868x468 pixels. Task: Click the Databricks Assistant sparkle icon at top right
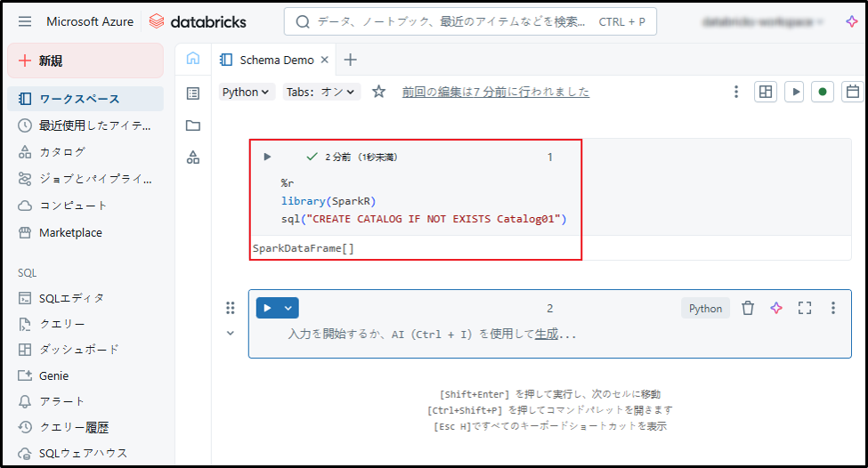(852, 21)
